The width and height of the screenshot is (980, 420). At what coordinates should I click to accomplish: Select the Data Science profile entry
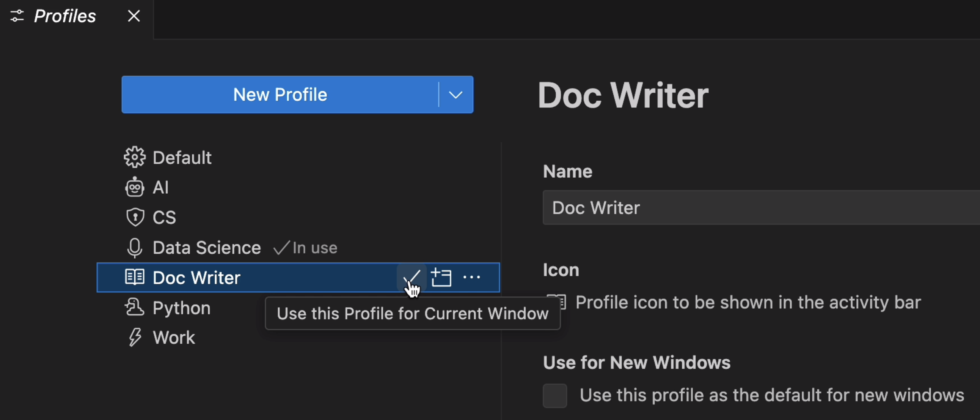[x=207, y=248]
